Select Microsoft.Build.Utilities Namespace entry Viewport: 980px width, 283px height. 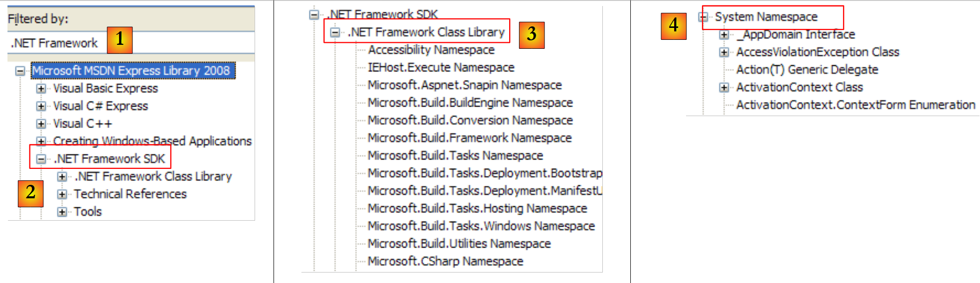pyautogui.click(x=459, y=244)
